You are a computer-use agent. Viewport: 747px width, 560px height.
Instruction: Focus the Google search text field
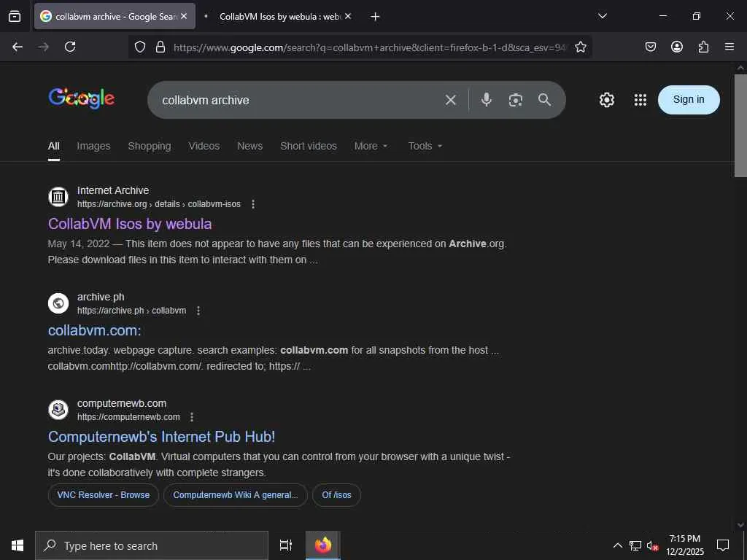pos(300,100)
